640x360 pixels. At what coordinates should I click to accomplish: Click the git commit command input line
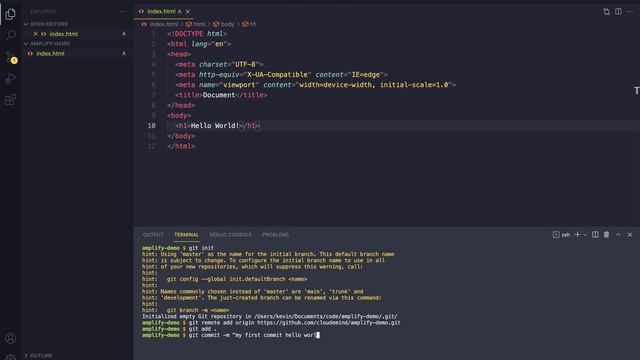pyautogui.click(x=231, y=335)
